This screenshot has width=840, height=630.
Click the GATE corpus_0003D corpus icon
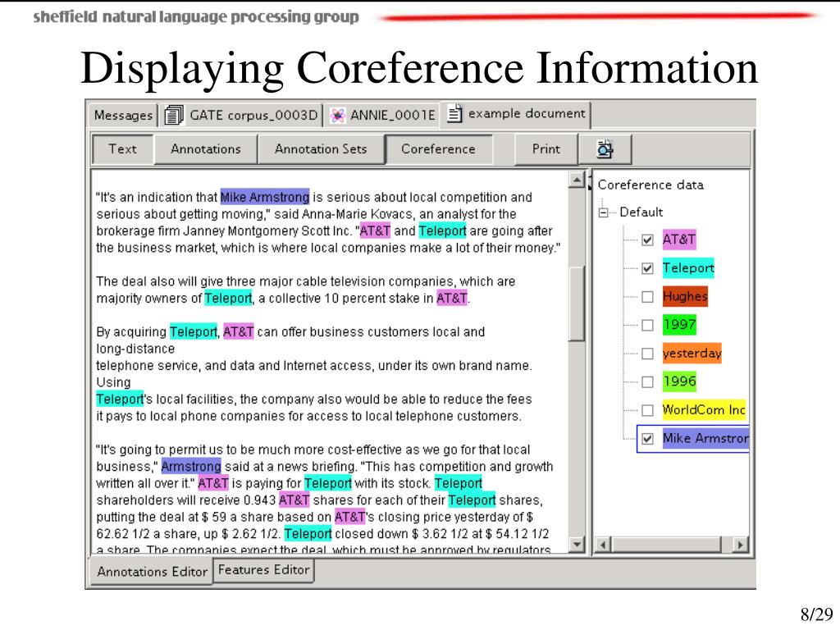174,116
